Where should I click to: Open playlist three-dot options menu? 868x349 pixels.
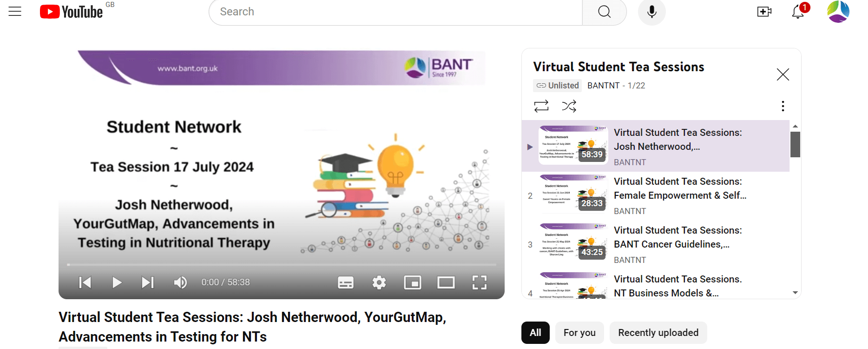[783, 106]
